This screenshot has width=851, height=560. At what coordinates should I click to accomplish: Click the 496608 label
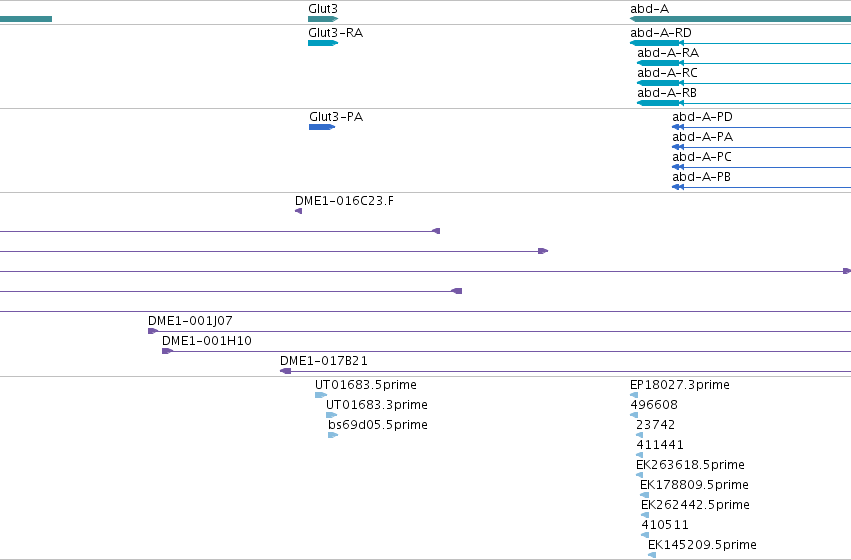(654, 405)
